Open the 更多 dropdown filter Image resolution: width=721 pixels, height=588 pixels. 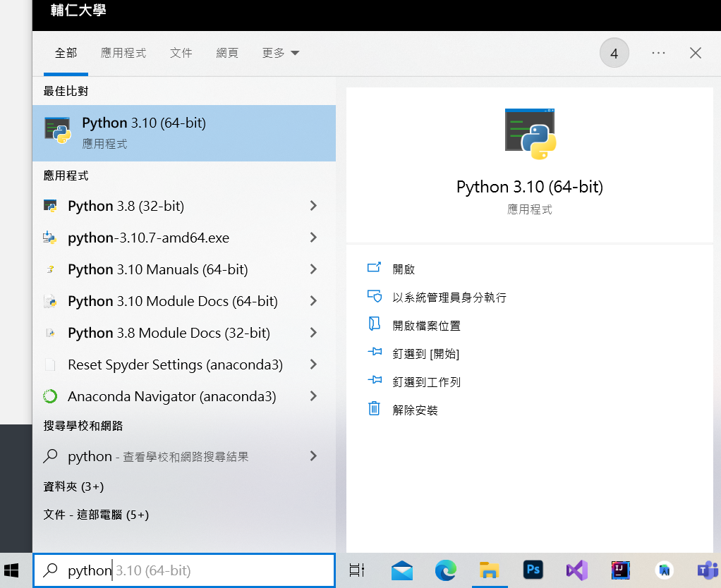tap(281, 54)
